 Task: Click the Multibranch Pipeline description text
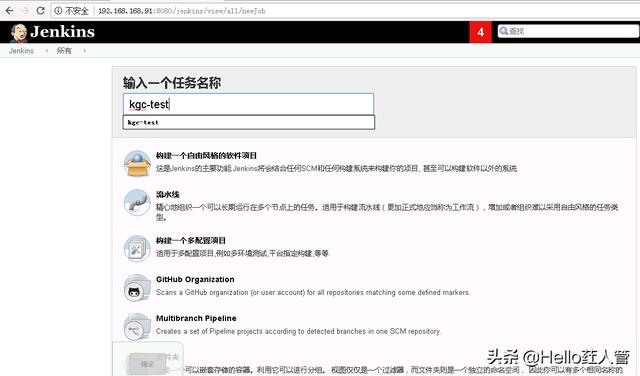(298, 331)
